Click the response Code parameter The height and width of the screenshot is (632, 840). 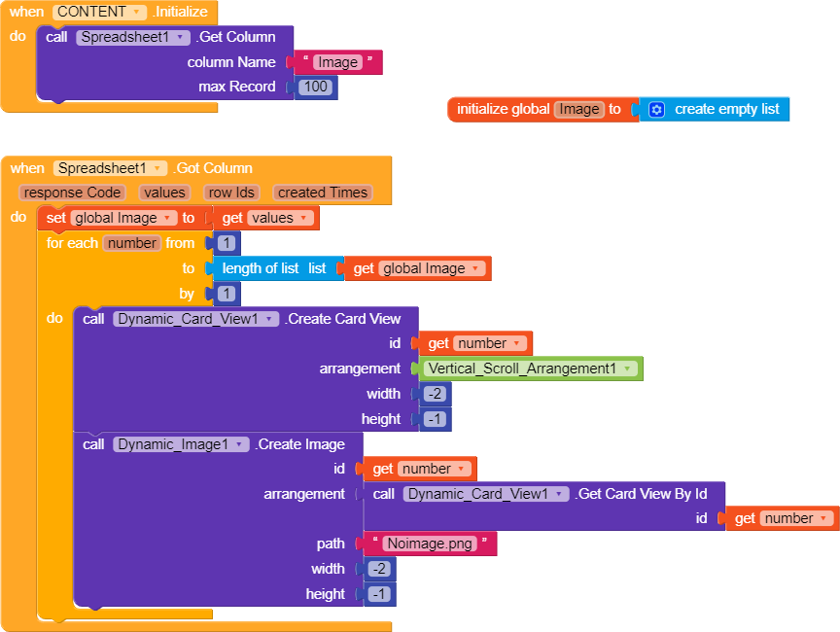point(72,193)
